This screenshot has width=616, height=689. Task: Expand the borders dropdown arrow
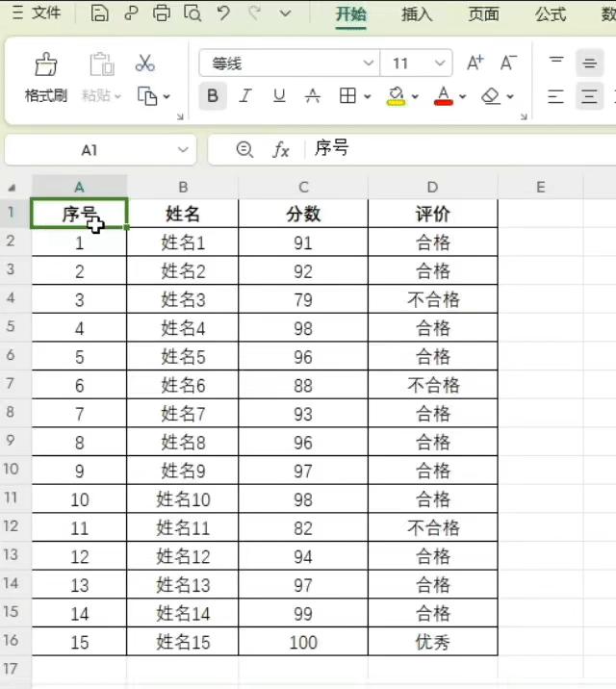pos(368,96)
